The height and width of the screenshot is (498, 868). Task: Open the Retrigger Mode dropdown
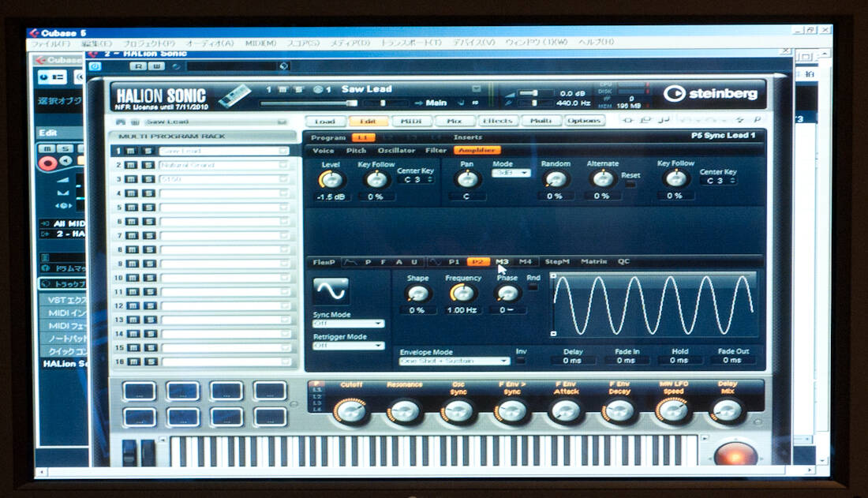pyautogui.click(x=348, y=346)
